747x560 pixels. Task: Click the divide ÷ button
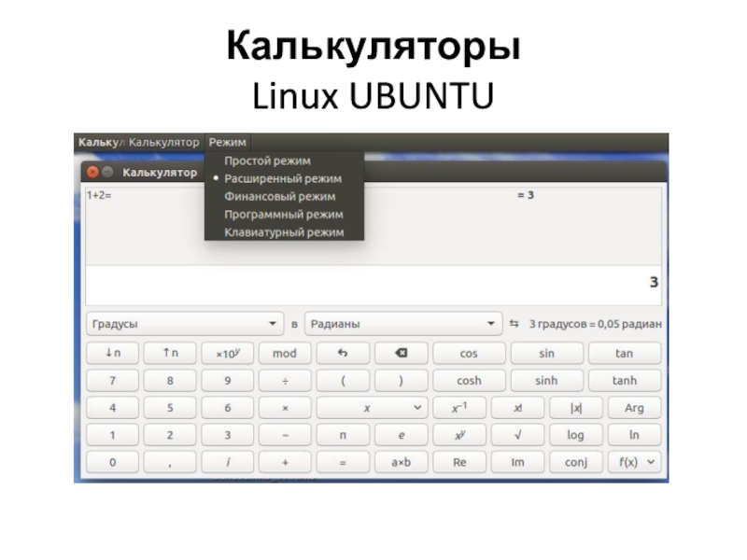285,381
